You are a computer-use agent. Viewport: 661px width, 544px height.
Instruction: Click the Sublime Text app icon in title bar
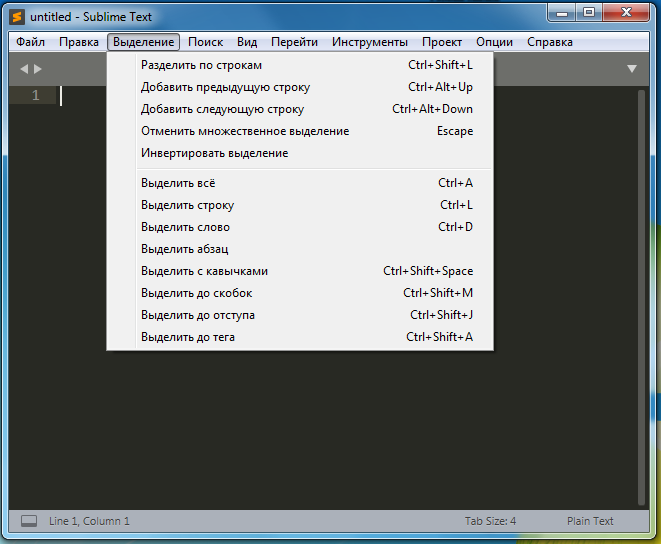17,17
